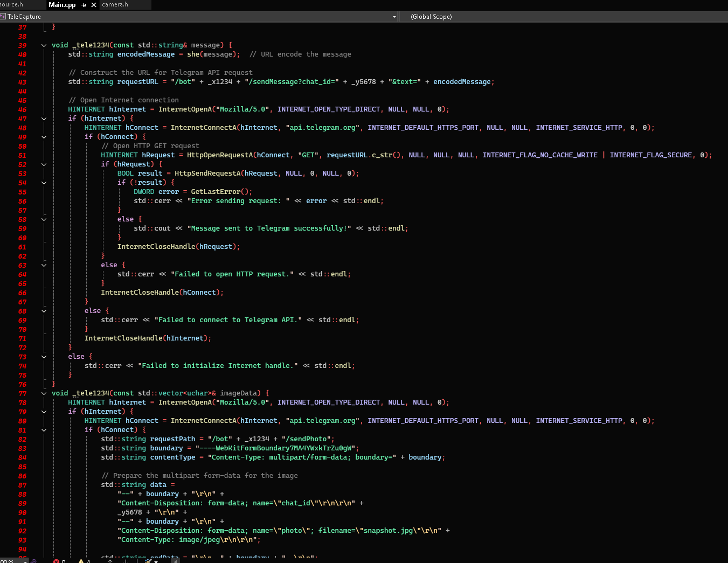Click "Failed to open HTTP request." string
The width and height of the screenshot is (728, 563).
(x=232, y=274)
